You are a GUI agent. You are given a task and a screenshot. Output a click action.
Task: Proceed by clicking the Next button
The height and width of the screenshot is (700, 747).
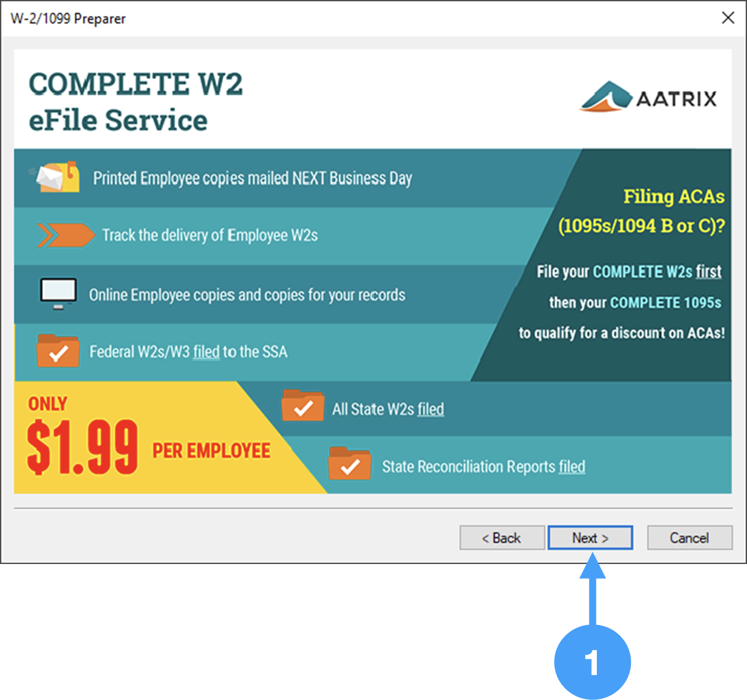590,538
